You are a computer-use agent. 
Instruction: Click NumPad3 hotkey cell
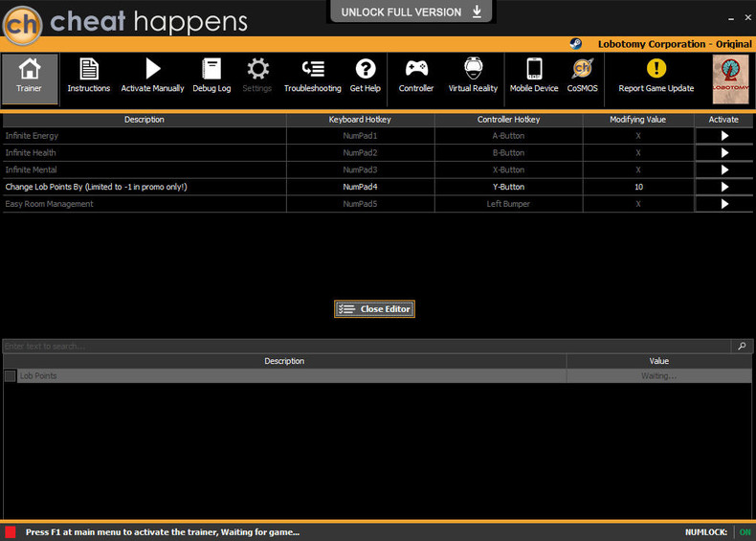coord(360,169)
